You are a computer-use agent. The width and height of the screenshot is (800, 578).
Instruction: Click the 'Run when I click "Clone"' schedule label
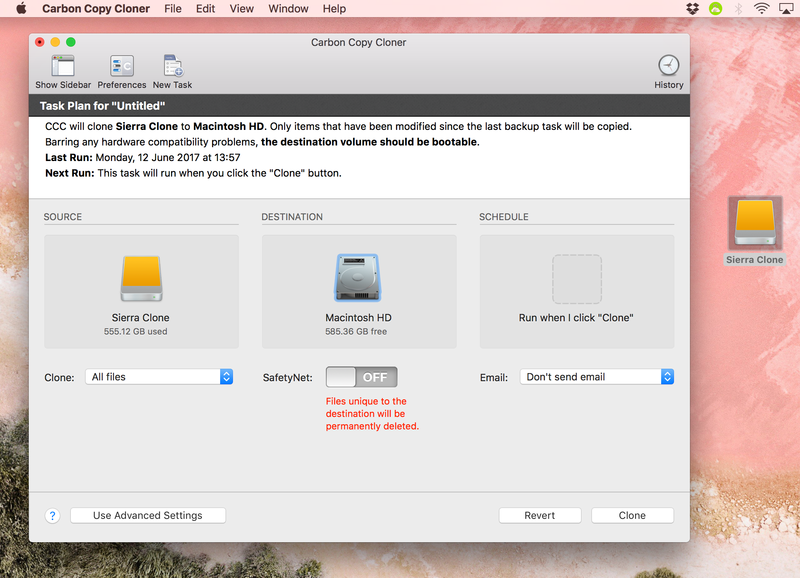(x=576, y=318)
